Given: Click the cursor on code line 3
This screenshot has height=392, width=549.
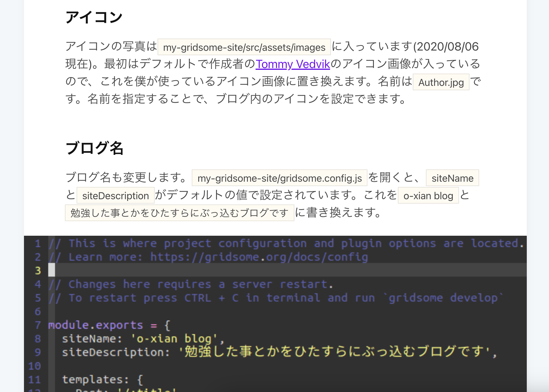Looking at the screenshot, I should pyautogui.click(x=52, y=270).
